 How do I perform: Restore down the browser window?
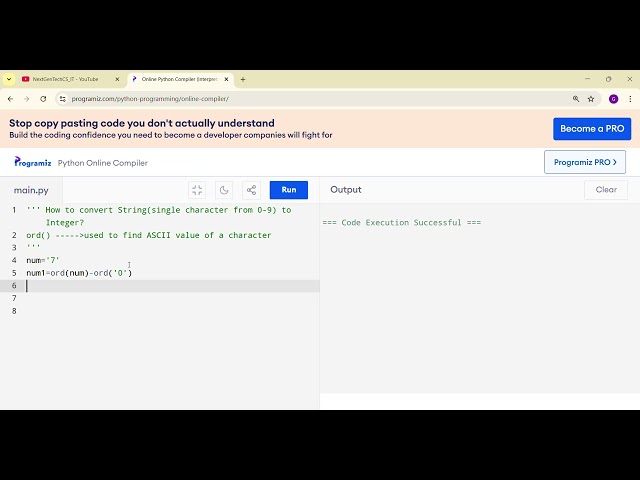609,79
